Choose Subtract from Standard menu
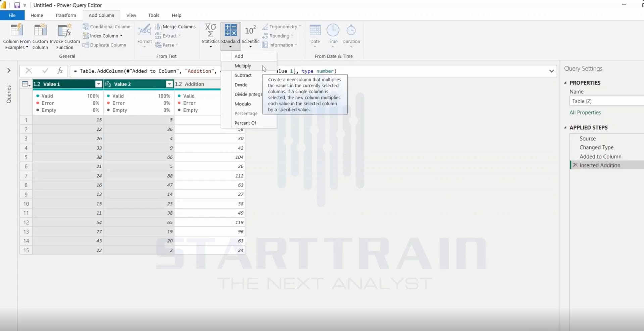 249,75
